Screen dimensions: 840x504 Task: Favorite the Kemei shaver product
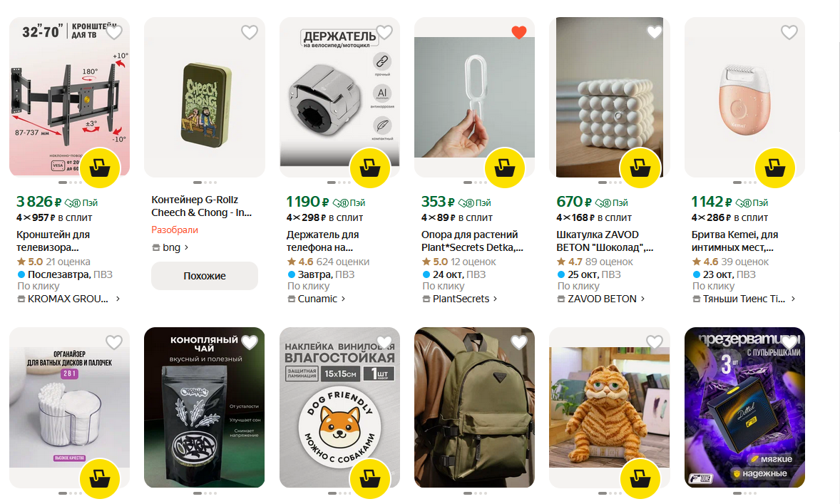pos(789,32)
